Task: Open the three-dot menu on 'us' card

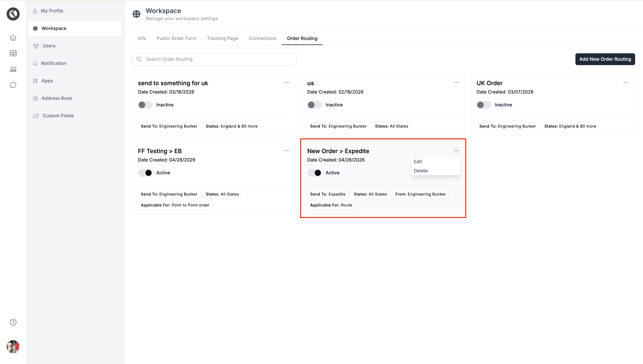Action: pos(456,83)
